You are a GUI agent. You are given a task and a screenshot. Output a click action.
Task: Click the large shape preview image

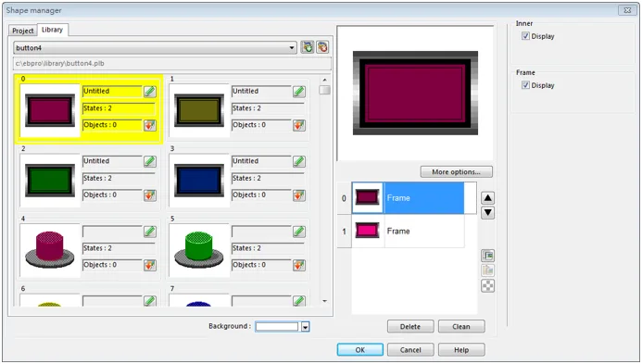(x=415, y=93)
